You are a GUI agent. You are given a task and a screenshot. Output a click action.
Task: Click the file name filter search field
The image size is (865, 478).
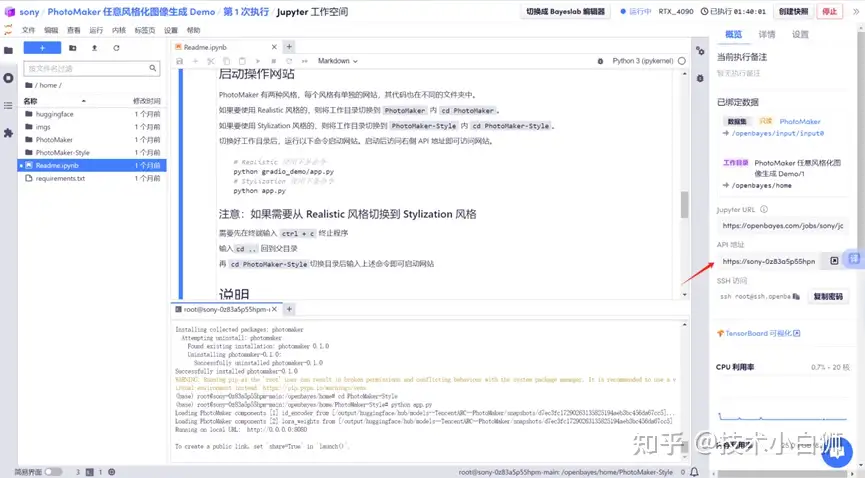click(x=92, y=68)
